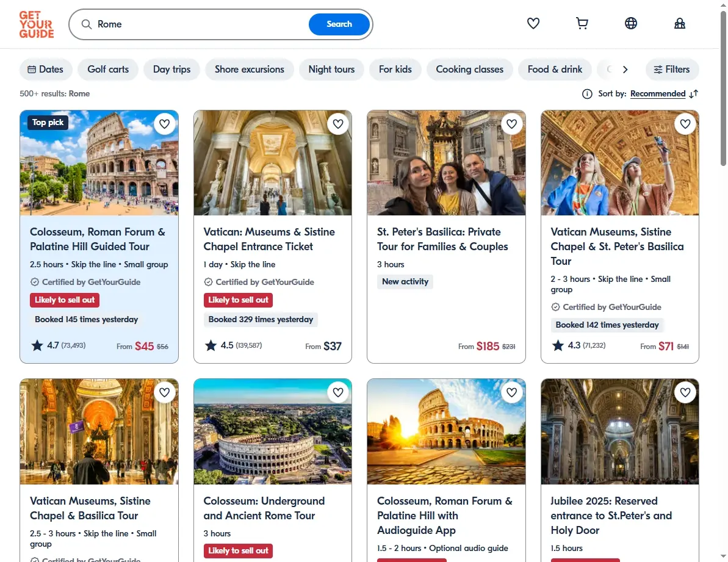Viewport: 728px width, 562px height.
Task: Select the For kids category
Action: pyautogui.click(x=395, y=70)
